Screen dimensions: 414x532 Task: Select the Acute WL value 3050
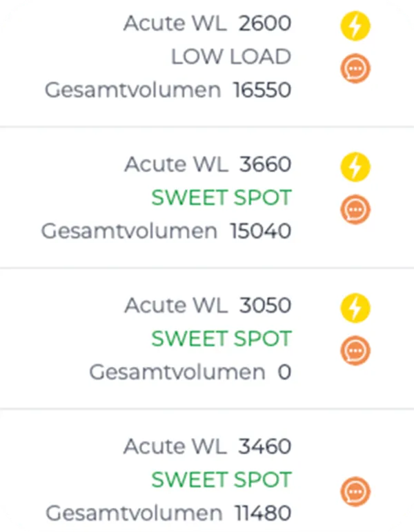(265, 306)
